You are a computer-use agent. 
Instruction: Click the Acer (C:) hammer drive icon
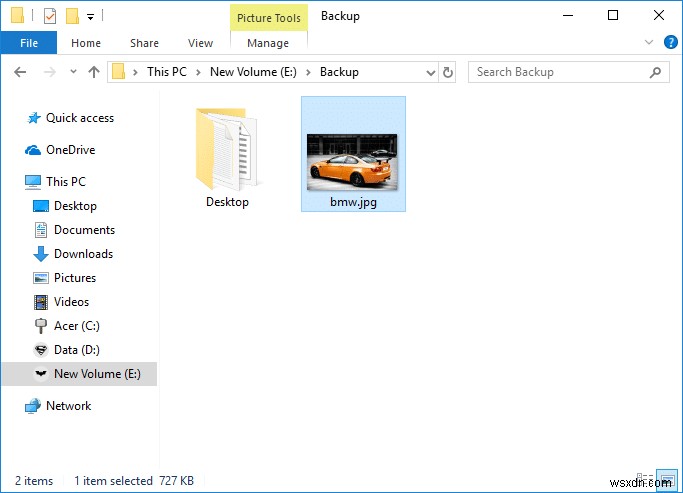click(41, 326)
